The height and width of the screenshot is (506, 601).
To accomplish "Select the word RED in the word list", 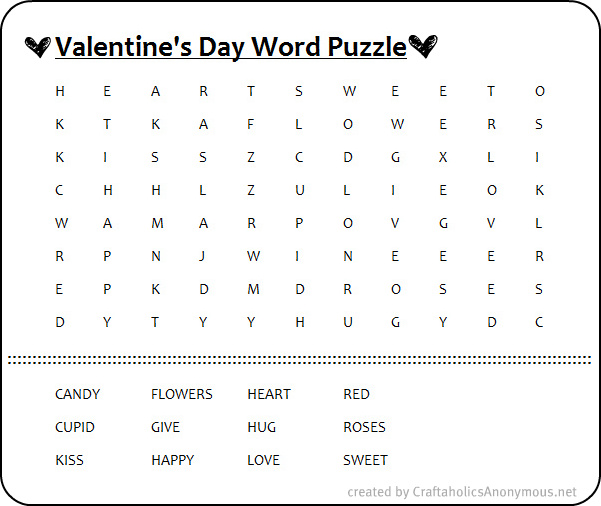I will point(356,394).
